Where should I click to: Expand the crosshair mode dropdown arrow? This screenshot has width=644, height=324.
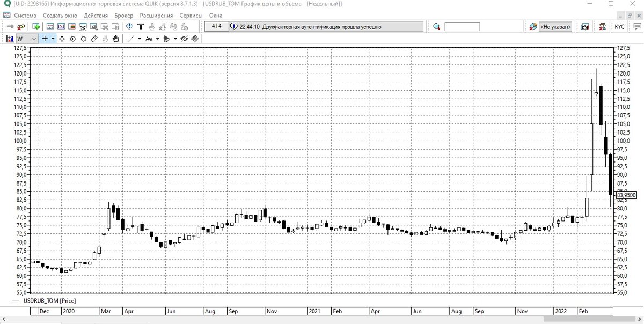[x=53, y=39]
